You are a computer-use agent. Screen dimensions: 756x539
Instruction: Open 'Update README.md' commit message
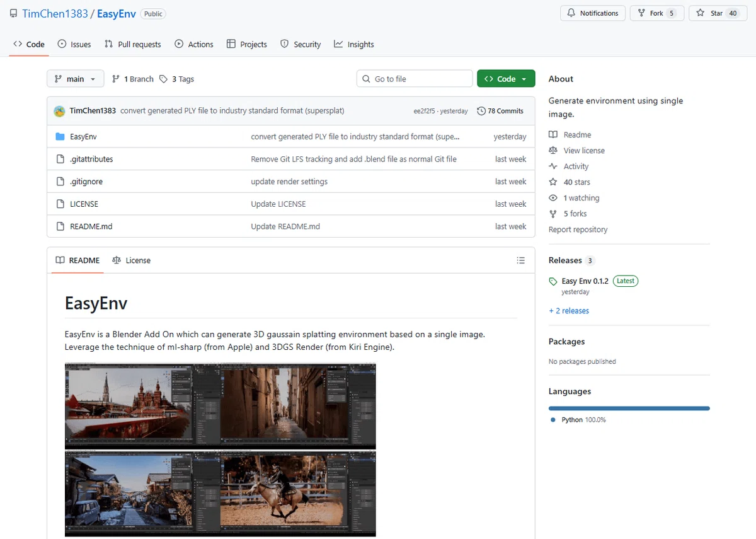point(285,226)
